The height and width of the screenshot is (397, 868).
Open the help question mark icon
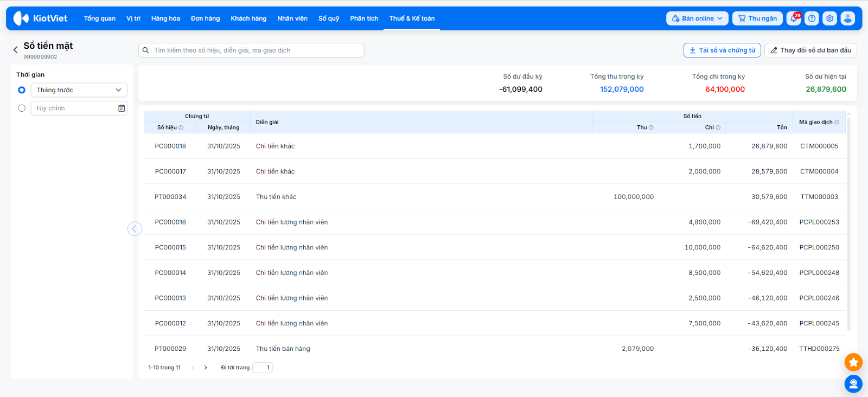coord(812,18)
